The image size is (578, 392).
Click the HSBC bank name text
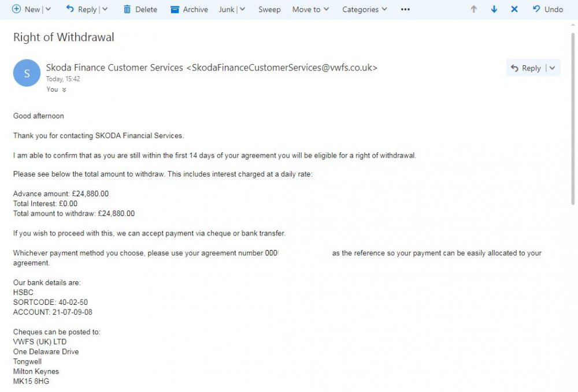click(23, 292)
